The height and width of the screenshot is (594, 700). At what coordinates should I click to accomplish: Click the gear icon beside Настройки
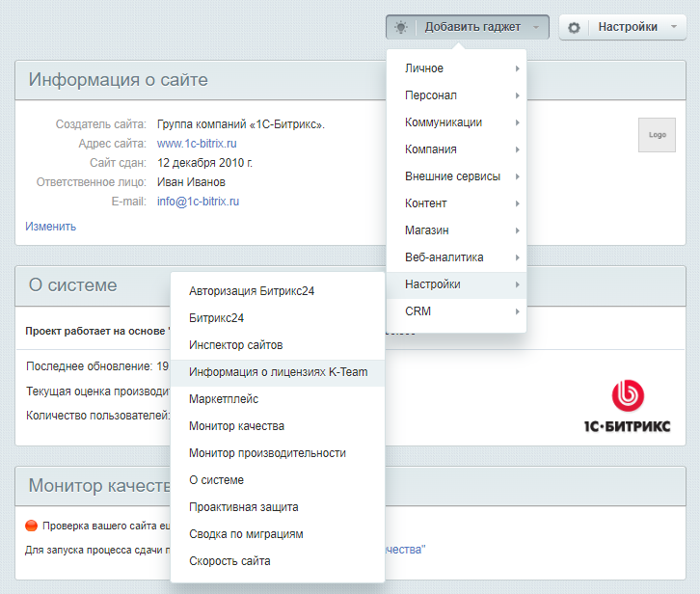[x=574, y=28]
